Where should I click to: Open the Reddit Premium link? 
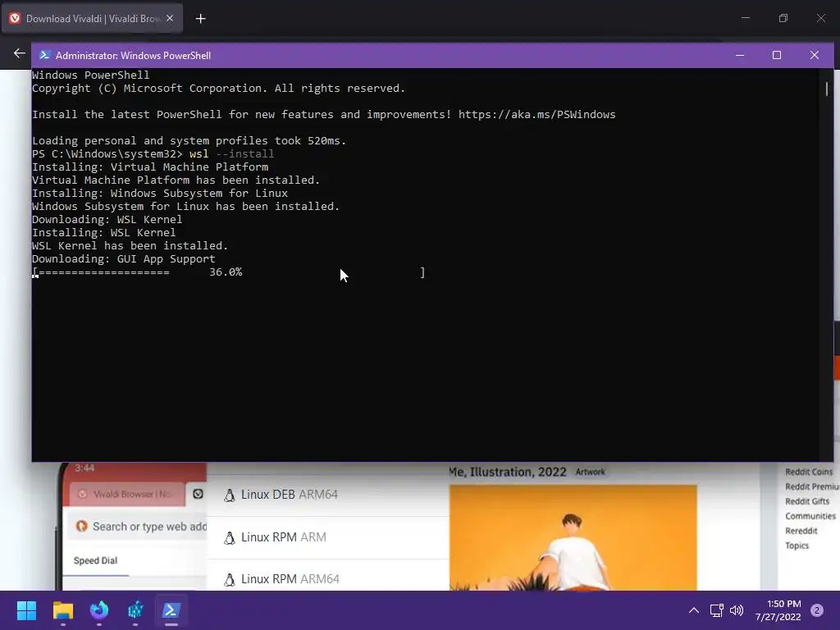click(811, 486)
